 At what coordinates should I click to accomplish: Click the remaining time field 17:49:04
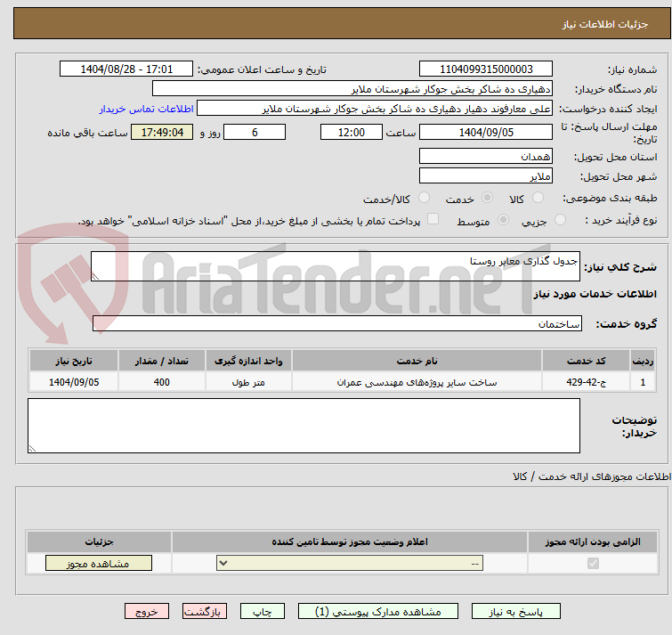pyautogui.click(x=162, y=132)
